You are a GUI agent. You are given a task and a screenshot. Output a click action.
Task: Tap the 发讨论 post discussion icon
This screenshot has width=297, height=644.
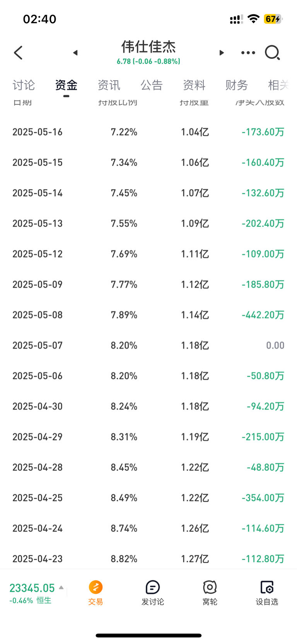click(153, 587)
